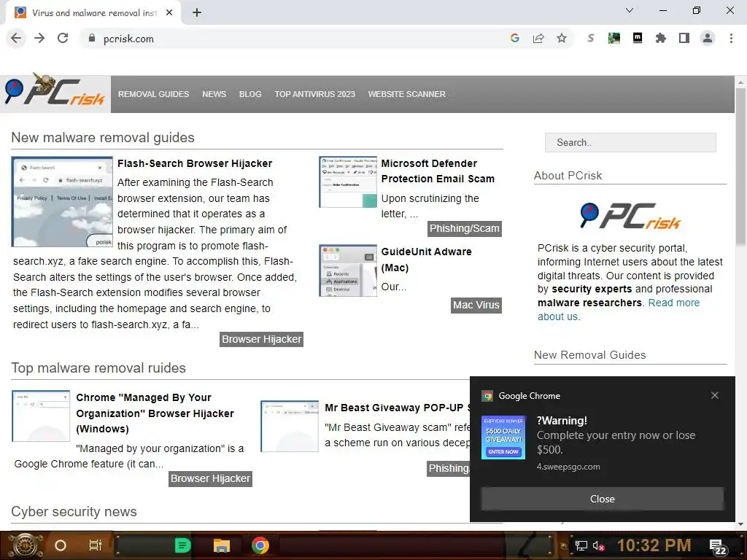
Task: View site lock icon information
Action: point(91,38)
